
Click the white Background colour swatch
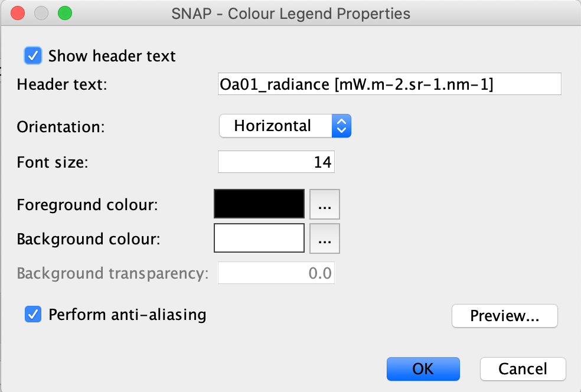point(259,238)
